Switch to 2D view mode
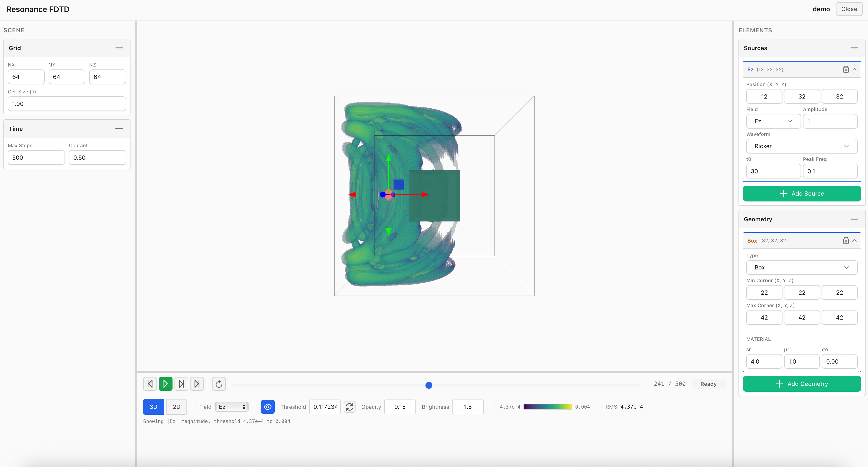Viewport: 868px width, 467px height. pyautogui.click(x=177, y=407)
